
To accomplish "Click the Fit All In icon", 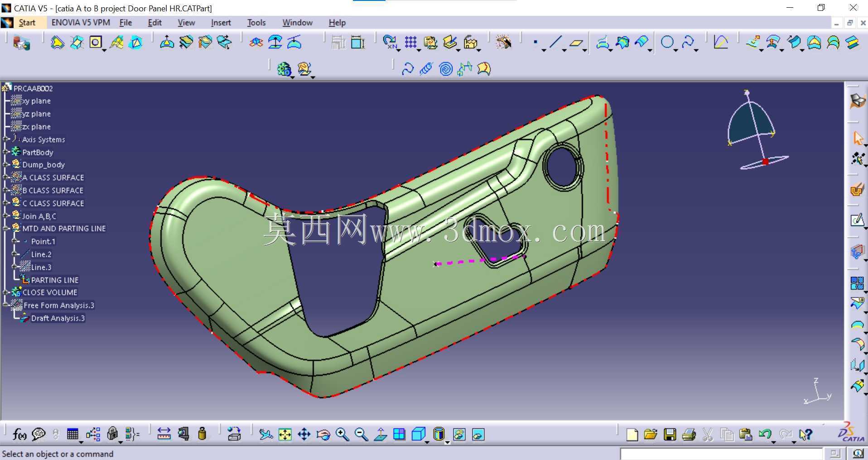I will [285, 435].
